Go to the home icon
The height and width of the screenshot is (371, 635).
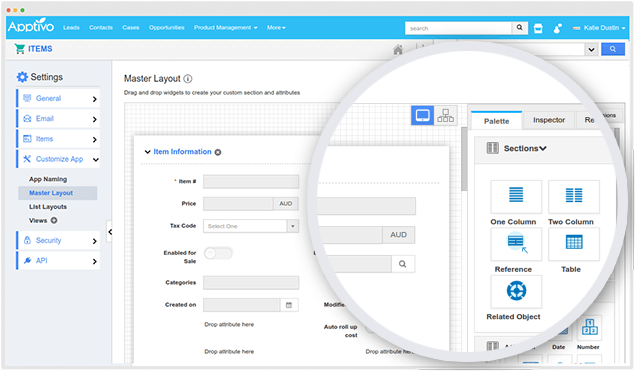point(398,50)
